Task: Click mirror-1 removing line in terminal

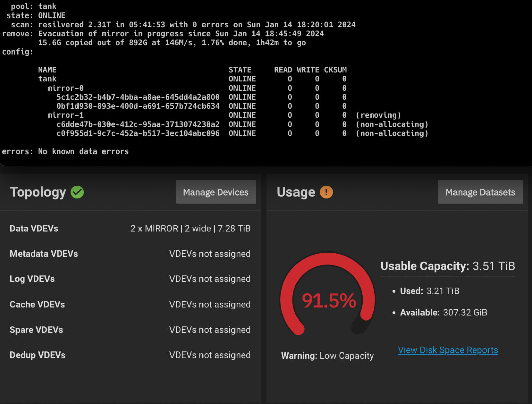Action: coord(224,115)
